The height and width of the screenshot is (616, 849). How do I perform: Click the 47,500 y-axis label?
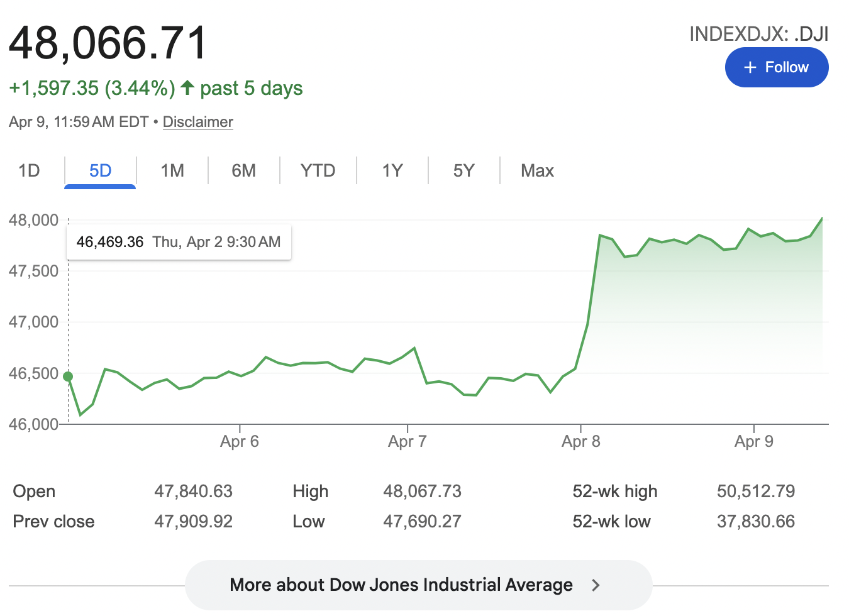(33, 271)
